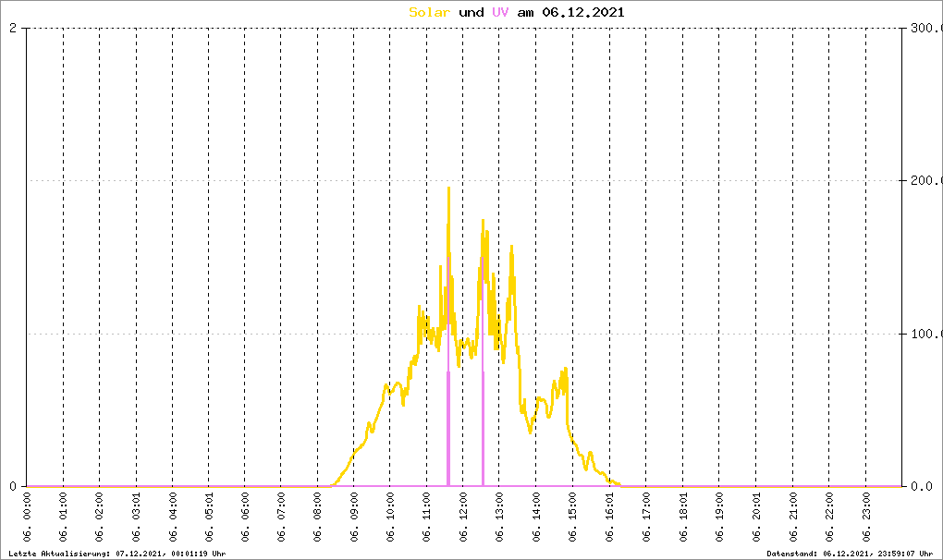Click the highest yellow solar peak near 11:30
The width and height of the screenshot is (943, 560).
coord(448,189)
